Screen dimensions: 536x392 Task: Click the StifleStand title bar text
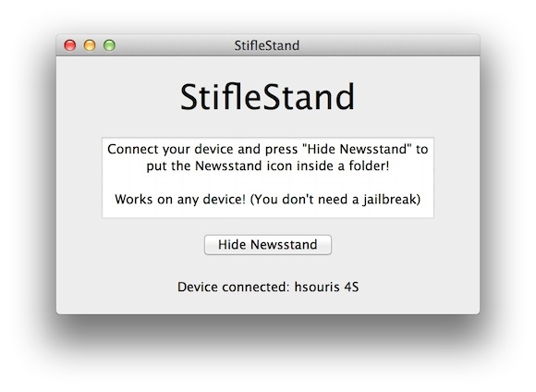tap(267, 45)
